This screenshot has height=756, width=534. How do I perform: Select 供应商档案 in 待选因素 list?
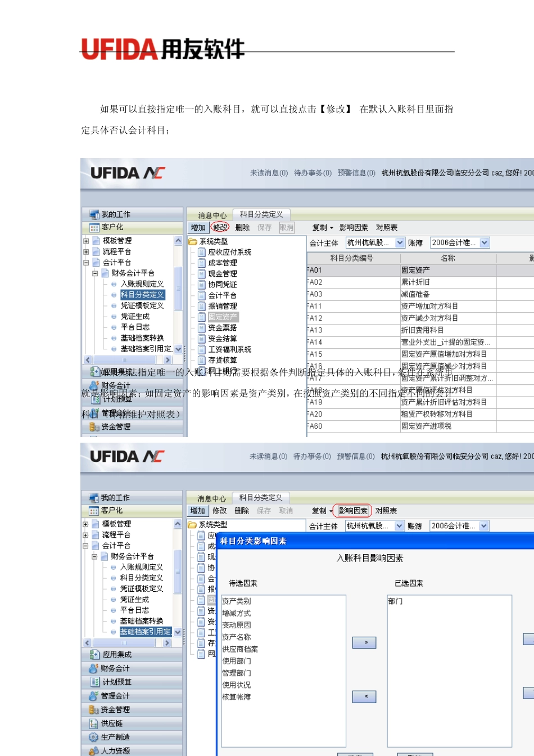click(240, 649)
